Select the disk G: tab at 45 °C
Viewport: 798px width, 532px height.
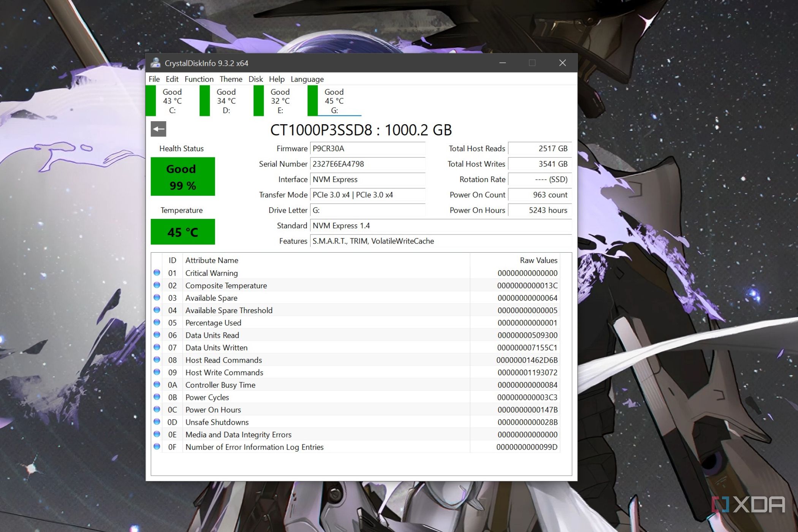pos(334,101)
